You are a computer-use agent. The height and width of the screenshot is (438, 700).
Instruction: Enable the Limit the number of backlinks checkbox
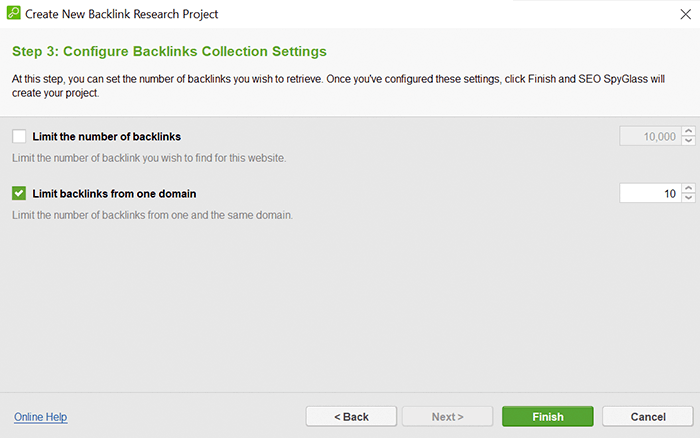point(19,136)
